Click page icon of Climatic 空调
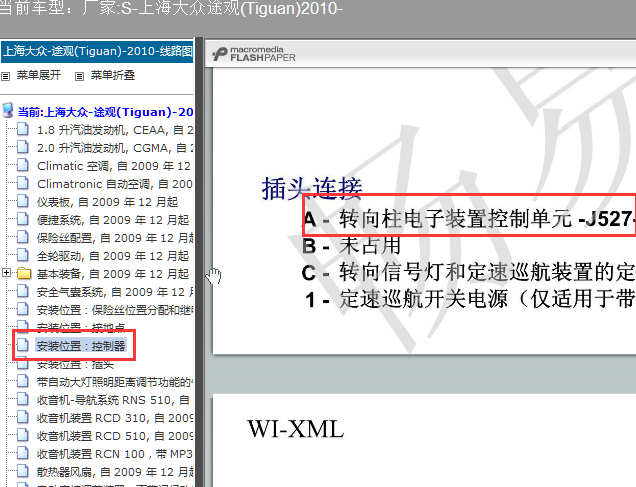636x487 pixels. [23, 165]
